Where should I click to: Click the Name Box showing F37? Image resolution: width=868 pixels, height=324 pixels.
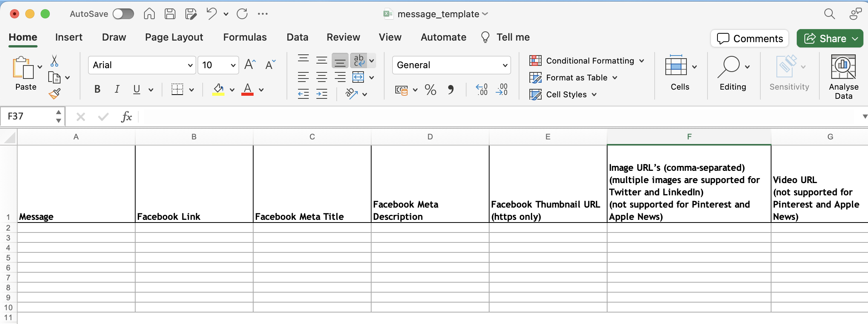[x=28, y=116]
